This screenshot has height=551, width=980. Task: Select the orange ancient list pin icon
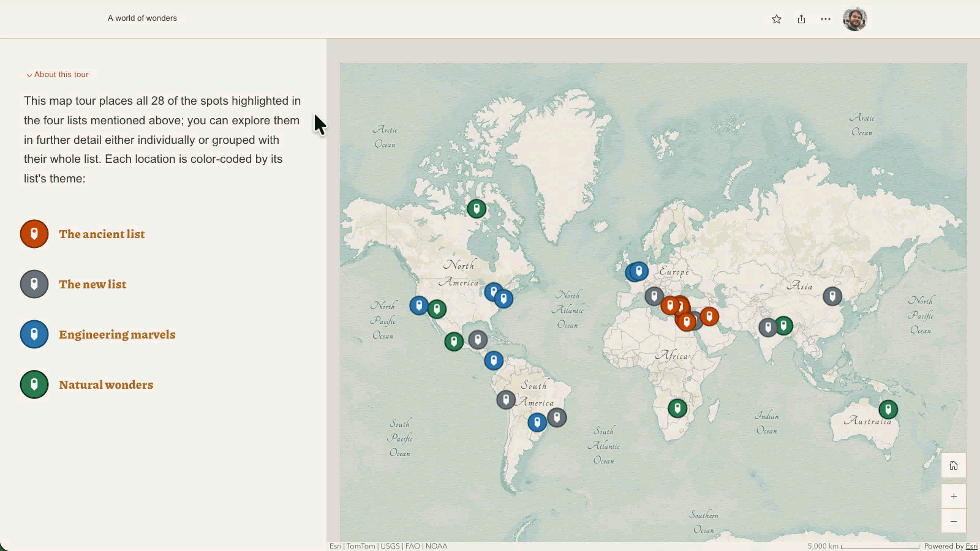pos(34,234)
